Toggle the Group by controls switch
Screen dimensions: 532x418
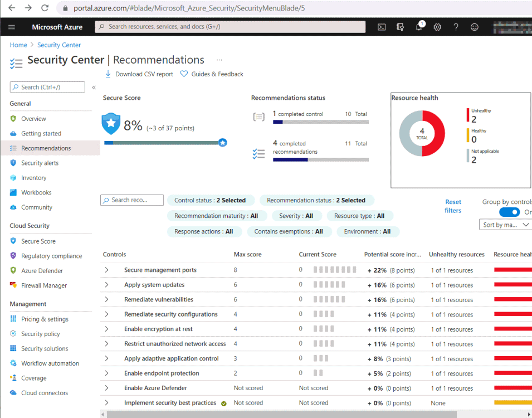tap(509, 212)
